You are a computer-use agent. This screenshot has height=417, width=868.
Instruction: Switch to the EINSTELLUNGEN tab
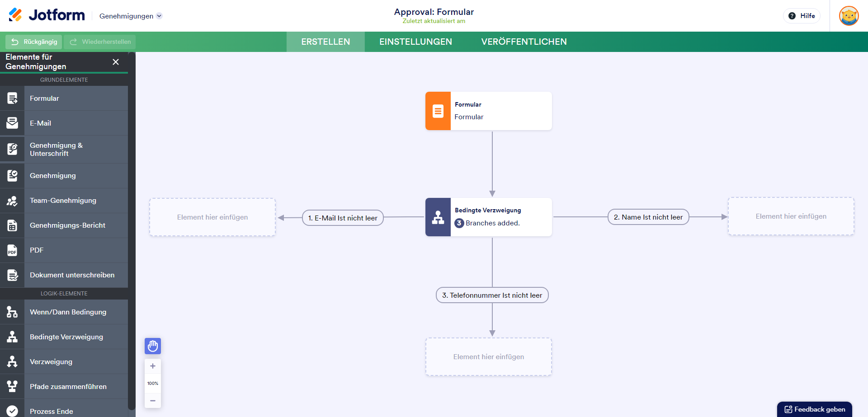(x=415, y=42)
